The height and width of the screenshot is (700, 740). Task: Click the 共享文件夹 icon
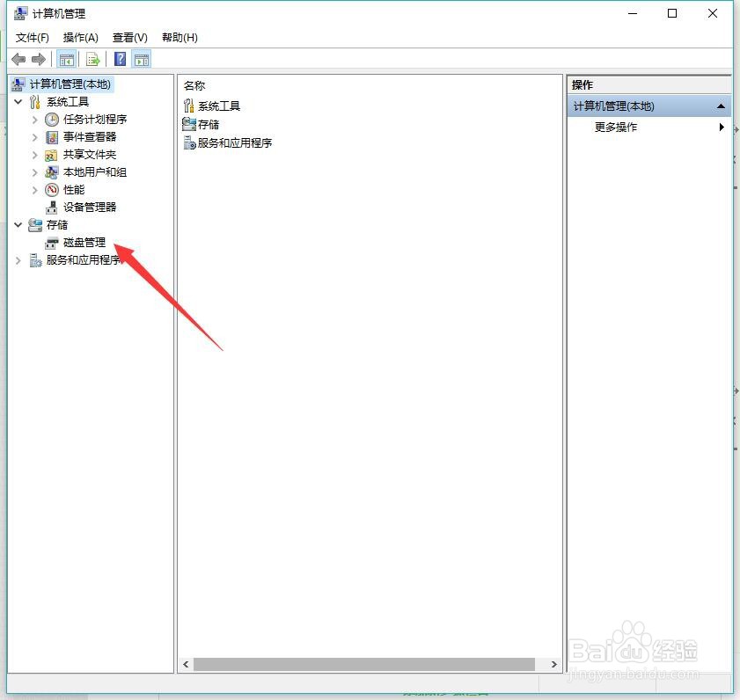(x=51, y=155)
